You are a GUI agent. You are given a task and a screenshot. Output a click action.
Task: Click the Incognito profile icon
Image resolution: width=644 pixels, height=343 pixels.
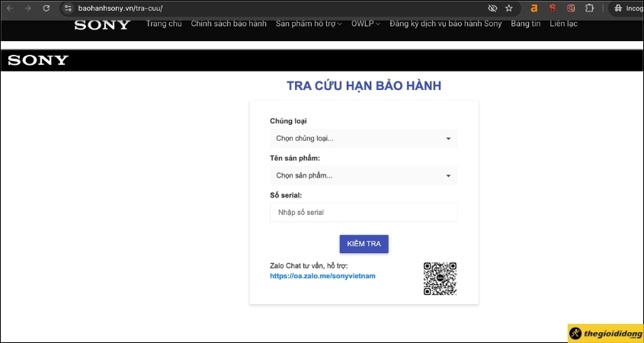coord(618,8)
